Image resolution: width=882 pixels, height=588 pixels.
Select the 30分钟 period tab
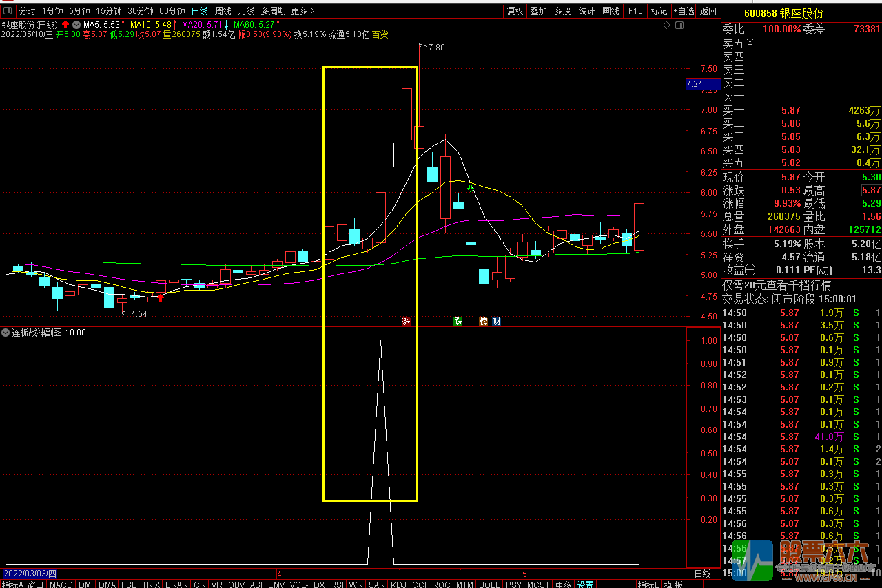coord(141,11)
